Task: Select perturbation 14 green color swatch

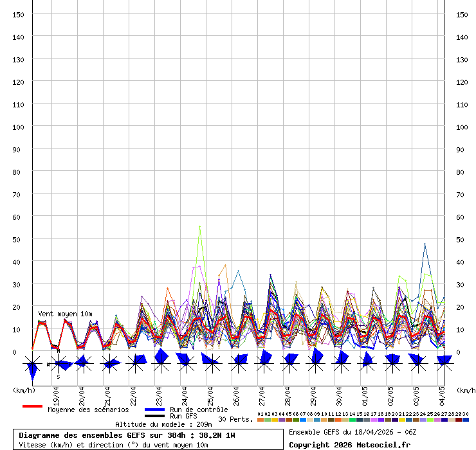Action: [352, 420]
